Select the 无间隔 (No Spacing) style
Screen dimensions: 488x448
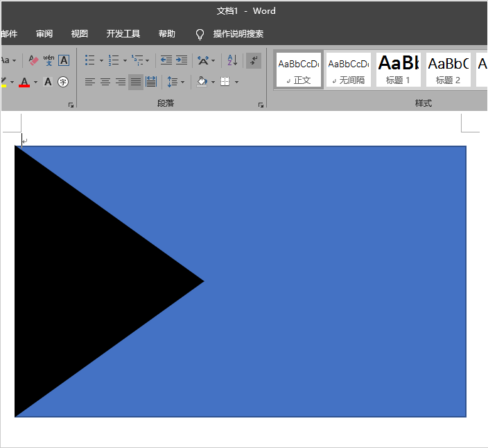349,70
